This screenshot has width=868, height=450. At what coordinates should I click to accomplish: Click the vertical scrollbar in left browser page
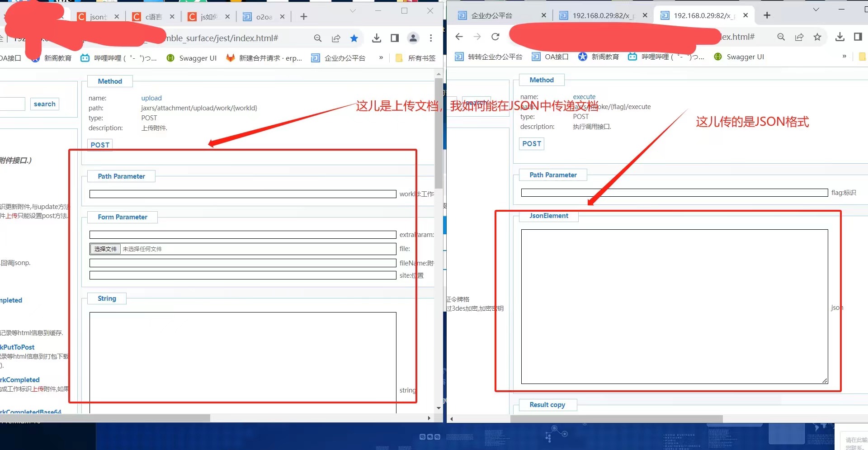tap(439, 133)
